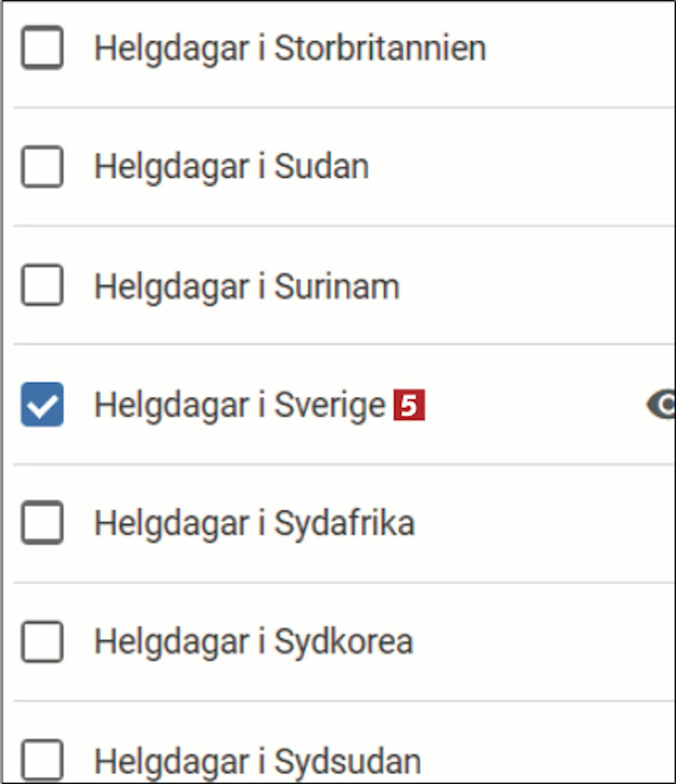Choose the Helgdagar i Sydsudan label text
Viewport: 676px width, 784px height.
pyautogui.click(x=257, y=761)
